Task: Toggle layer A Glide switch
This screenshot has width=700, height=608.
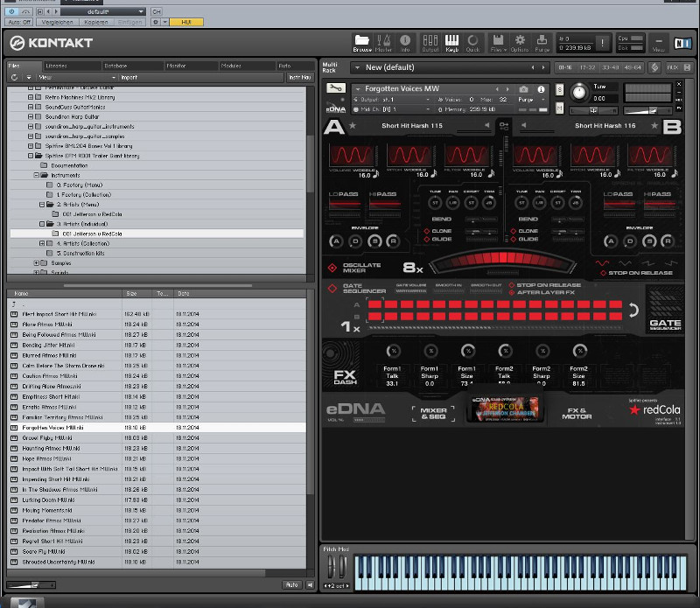Action: pyautogui.click(x=426, y=240)
